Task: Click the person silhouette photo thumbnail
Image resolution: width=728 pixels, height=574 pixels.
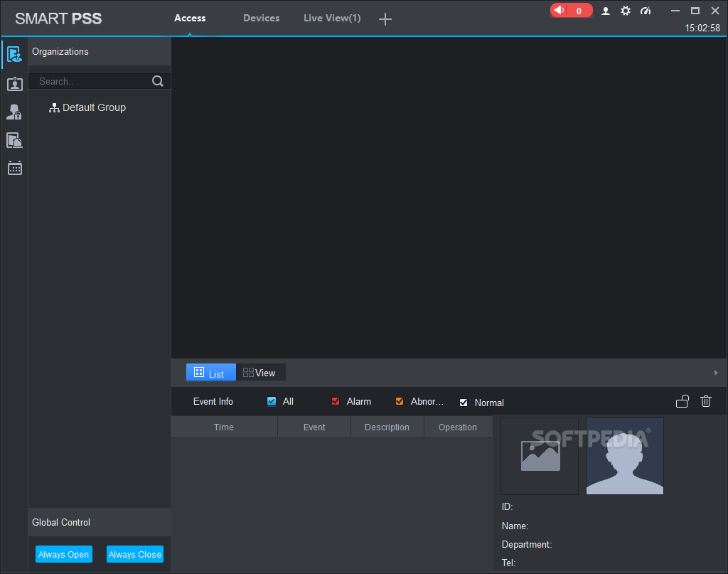Action: [x=624, y=456]
